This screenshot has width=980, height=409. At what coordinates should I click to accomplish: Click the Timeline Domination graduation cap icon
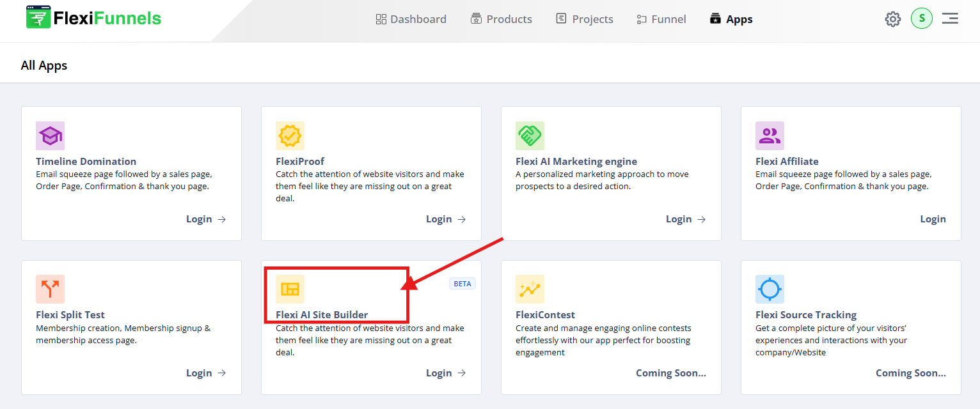50,135
